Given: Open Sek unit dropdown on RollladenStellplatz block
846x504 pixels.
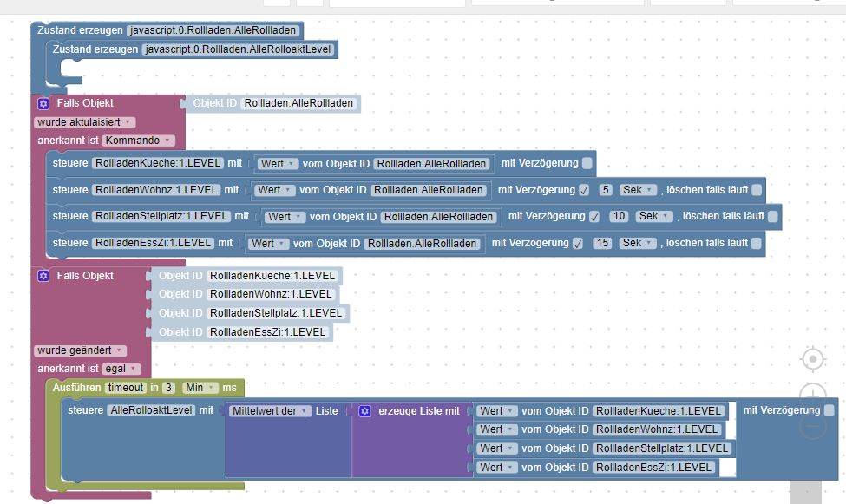Looking at the screenshot, I should [653, 216].
